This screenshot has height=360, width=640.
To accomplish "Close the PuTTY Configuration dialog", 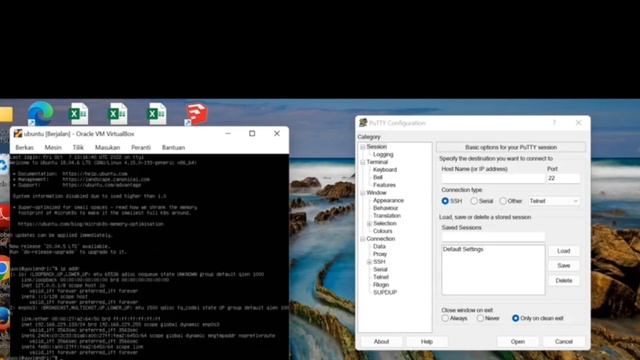I will (578, 122).
